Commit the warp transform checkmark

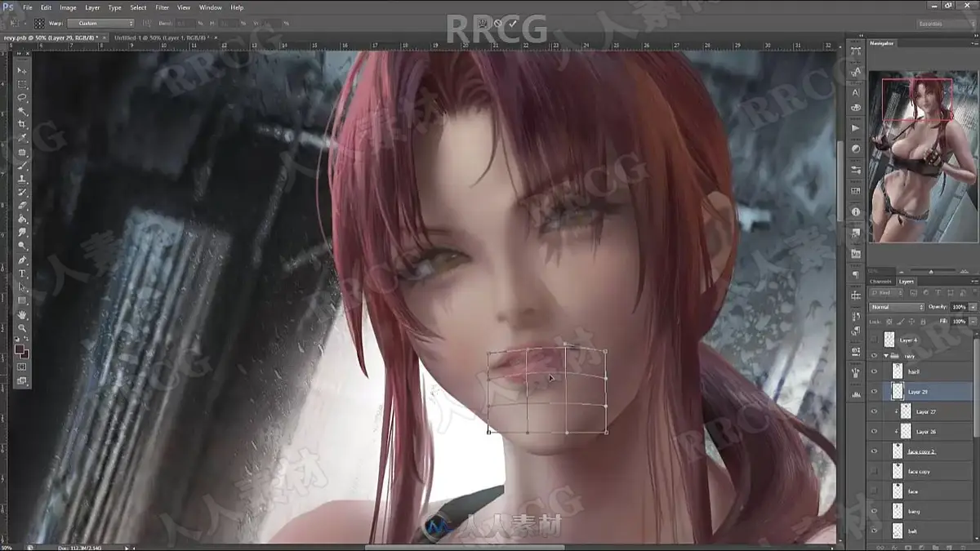[513, 24]
